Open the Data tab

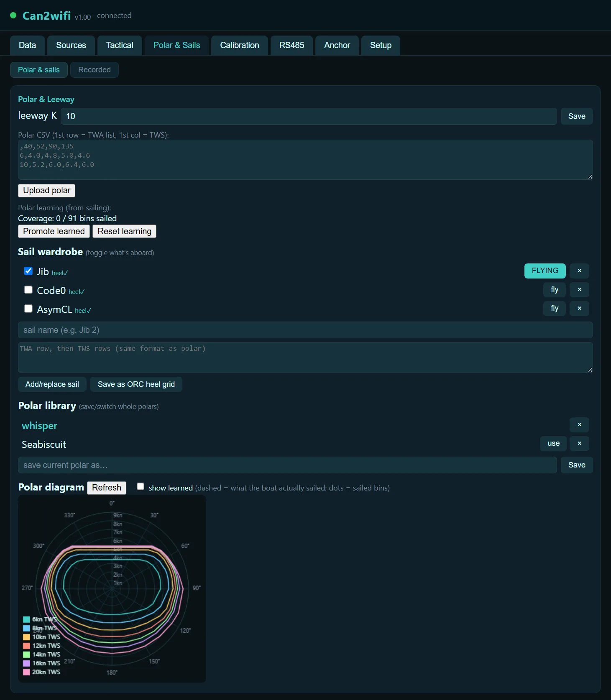[x=27, y=45]
